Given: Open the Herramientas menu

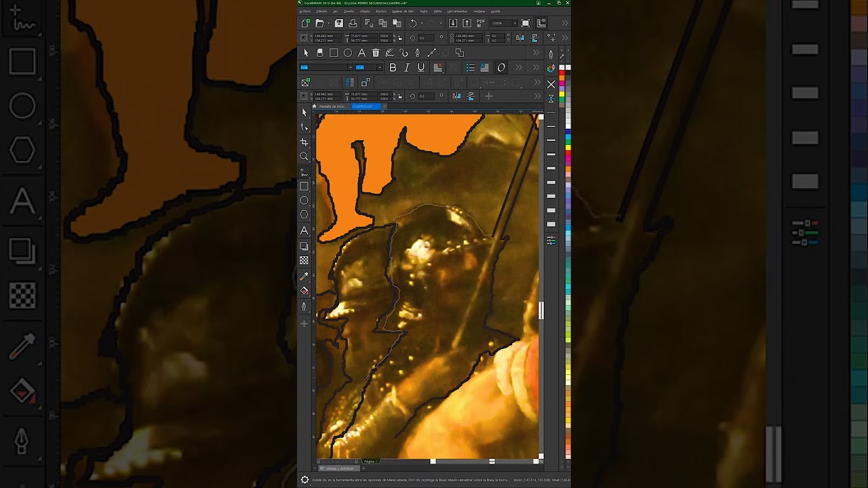Looking at the screenshot, I should tap(457, 11).
